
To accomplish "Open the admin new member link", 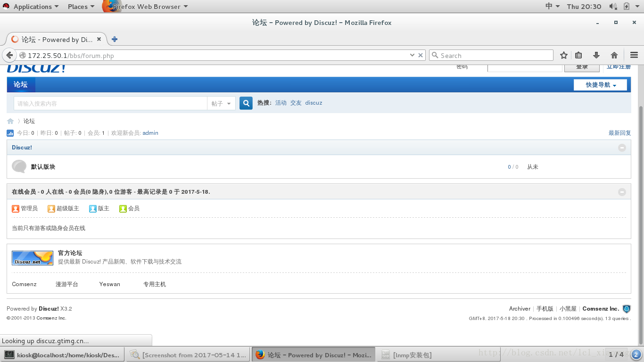I will [150, 133].
